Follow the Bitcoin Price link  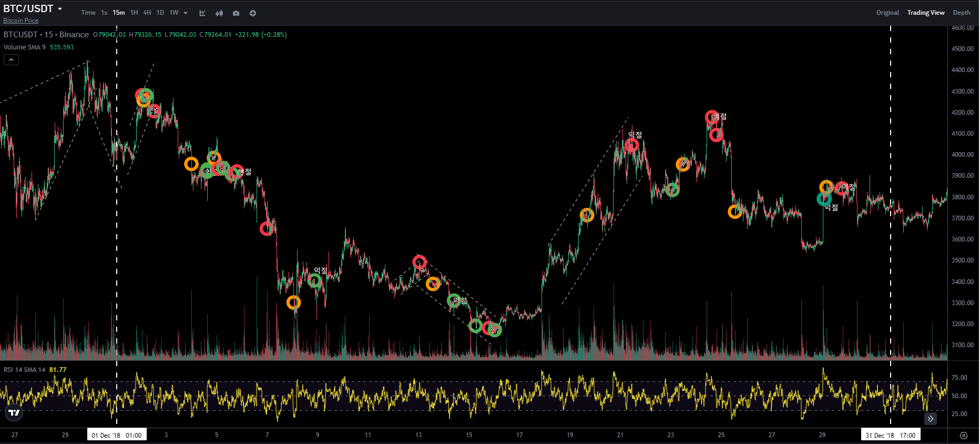(x=21, y=21)
